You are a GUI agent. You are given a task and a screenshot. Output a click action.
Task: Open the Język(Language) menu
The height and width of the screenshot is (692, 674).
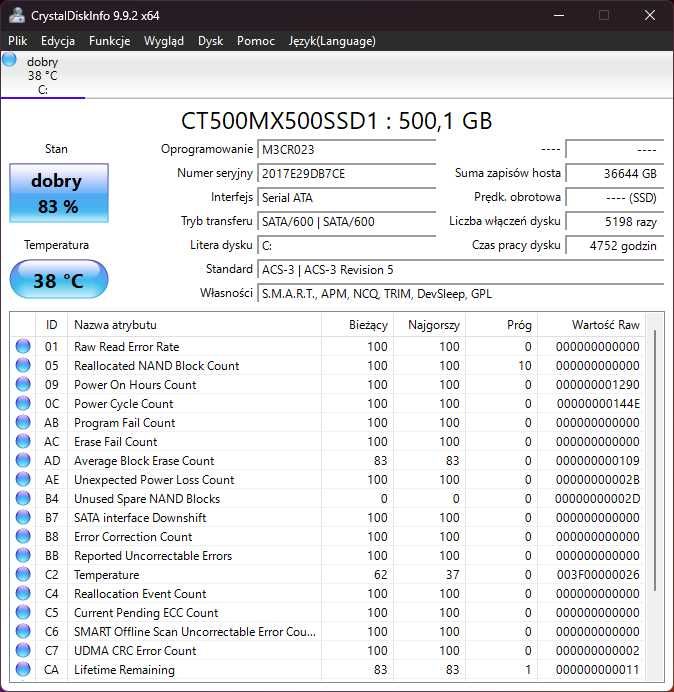332,41
